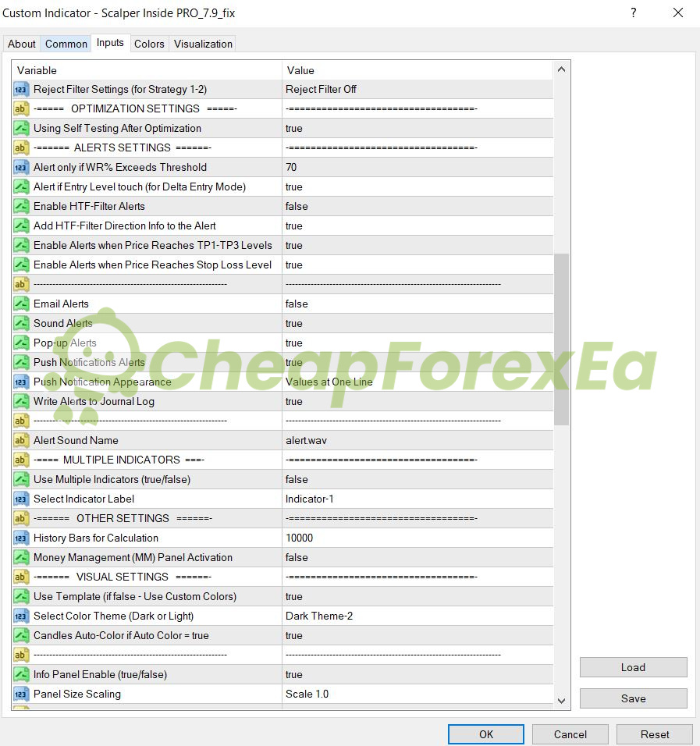Edit the History Bars value 10000
Viewport: 700px width, 746px height.
pyautogui.click(x=418, y=538)
